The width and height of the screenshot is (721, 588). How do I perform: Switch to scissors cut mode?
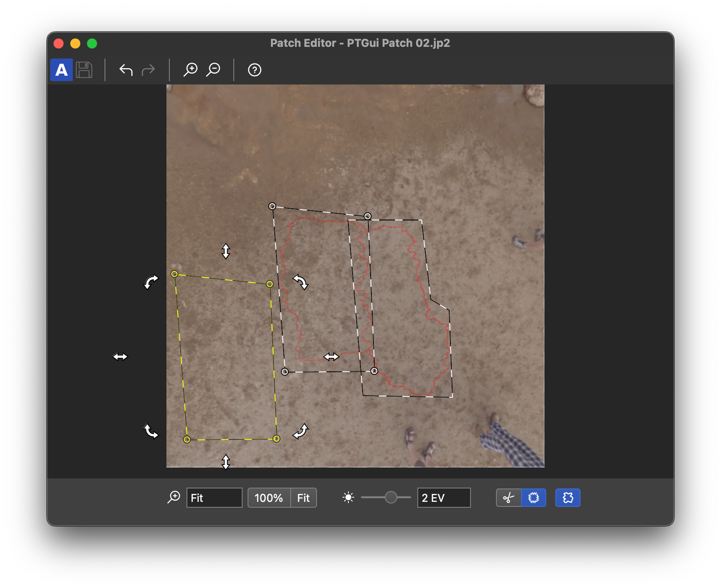[508, 497]
